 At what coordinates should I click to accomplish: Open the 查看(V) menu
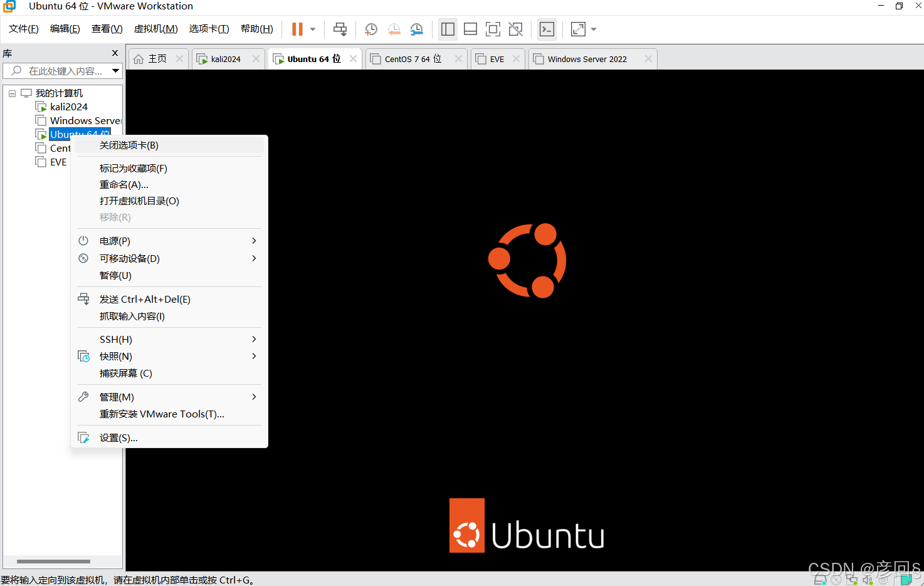point(107,29)
